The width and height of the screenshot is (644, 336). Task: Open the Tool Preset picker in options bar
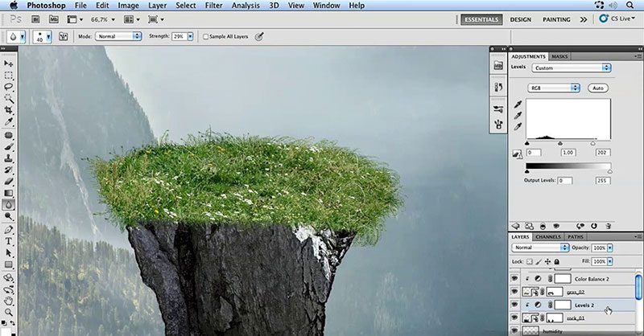pos(16,36)
